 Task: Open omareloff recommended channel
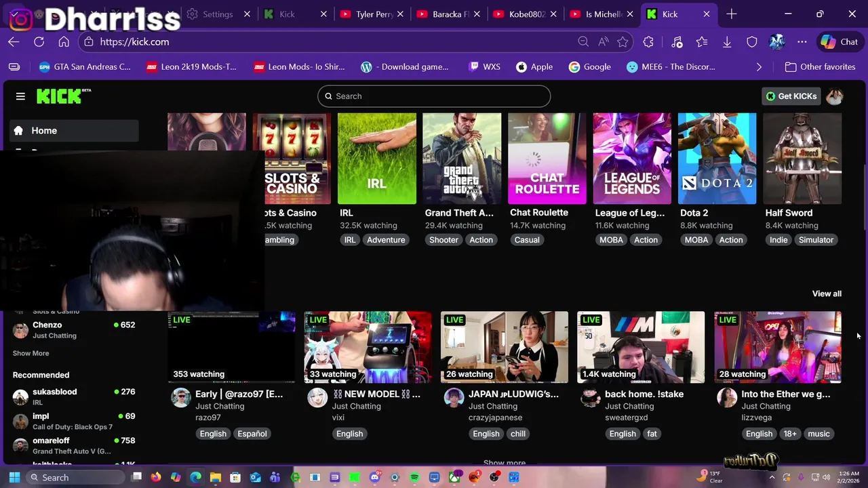[x=74, y=445]
